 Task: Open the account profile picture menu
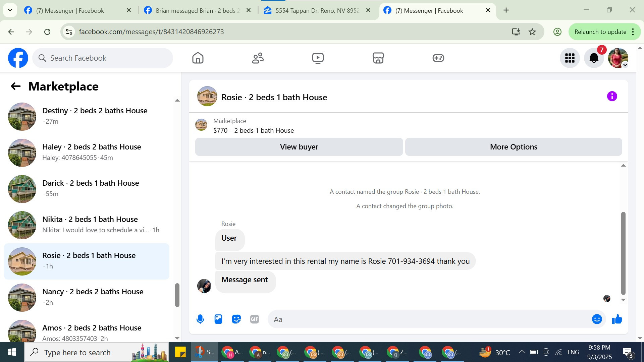[x=618, y=58]
